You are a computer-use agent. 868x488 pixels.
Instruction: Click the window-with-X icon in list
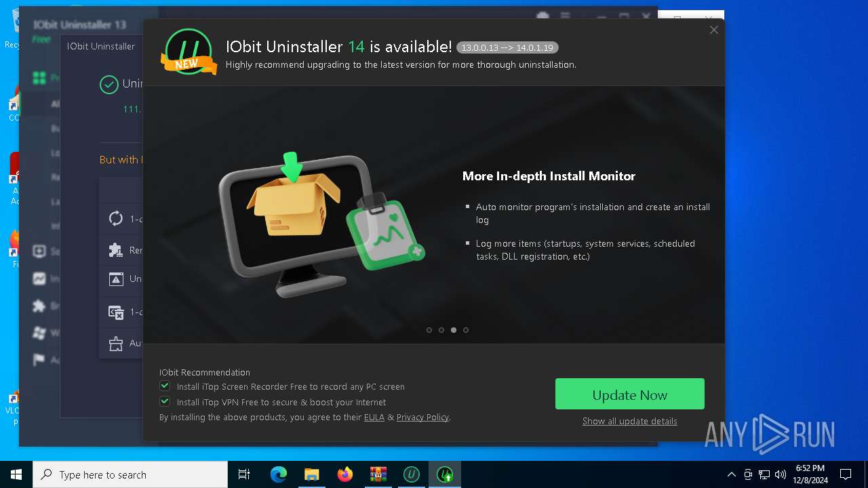pyautogui.click(x=116, y=312)
